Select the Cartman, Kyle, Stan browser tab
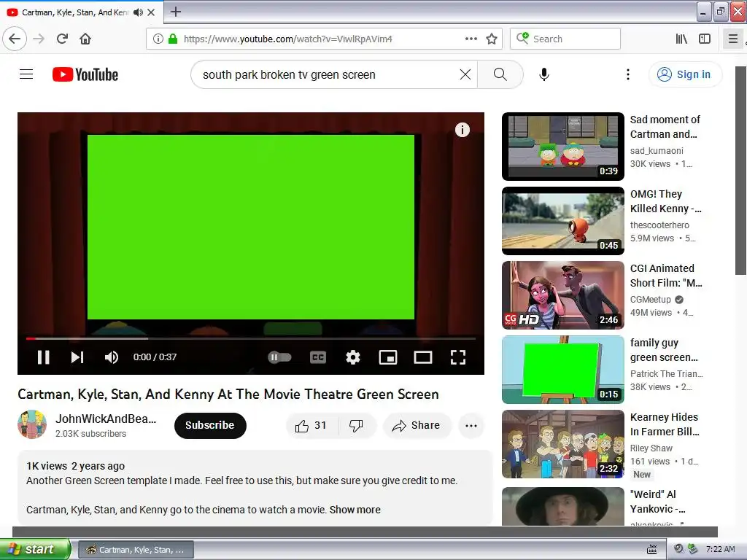The height and width of the screenshot is (560, 747). coord(75,12)
